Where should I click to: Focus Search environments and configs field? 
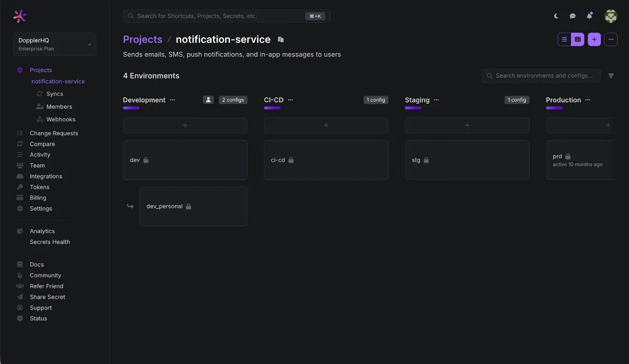click(x=541, y=76)
